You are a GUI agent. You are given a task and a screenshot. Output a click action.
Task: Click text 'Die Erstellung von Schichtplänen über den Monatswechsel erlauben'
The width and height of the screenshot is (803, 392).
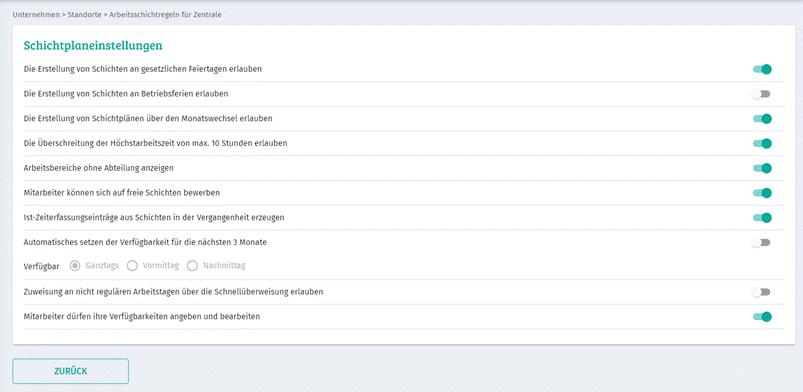coord(148,118)
